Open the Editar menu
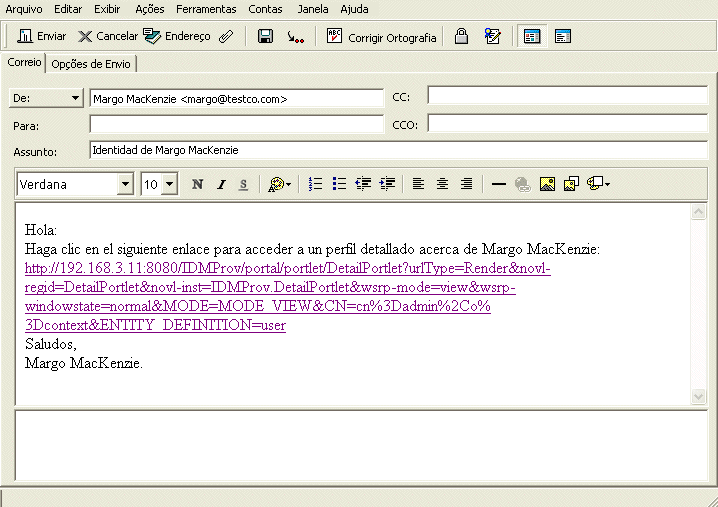Image resolution: width=718 pixels, height=507 pixels. coord(68,9)
